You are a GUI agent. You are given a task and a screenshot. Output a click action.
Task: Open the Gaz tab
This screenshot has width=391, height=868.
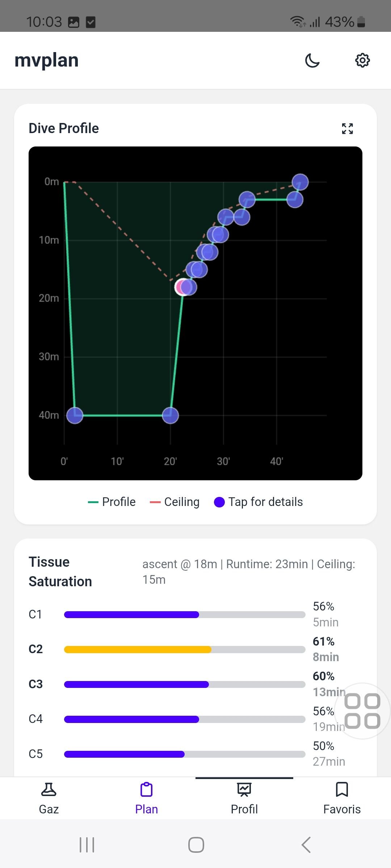pyautogui.click(x=49, y=798)
